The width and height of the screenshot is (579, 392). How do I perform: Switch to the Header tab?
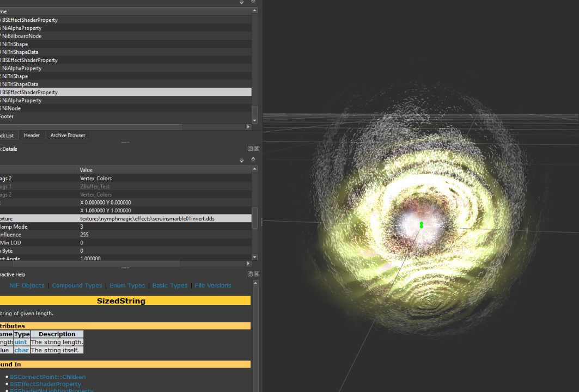32,136
